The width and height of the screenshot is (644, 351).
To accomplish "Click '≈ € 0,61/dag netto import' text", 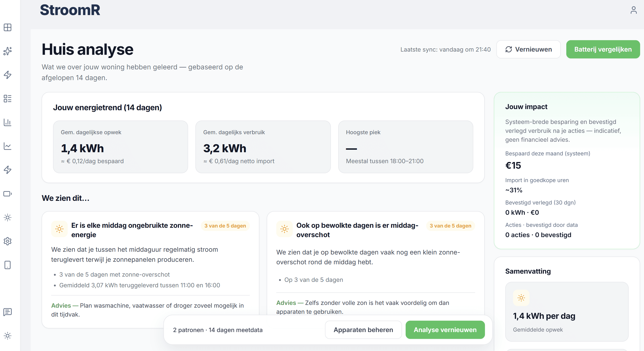I will (x=239, y=161).
